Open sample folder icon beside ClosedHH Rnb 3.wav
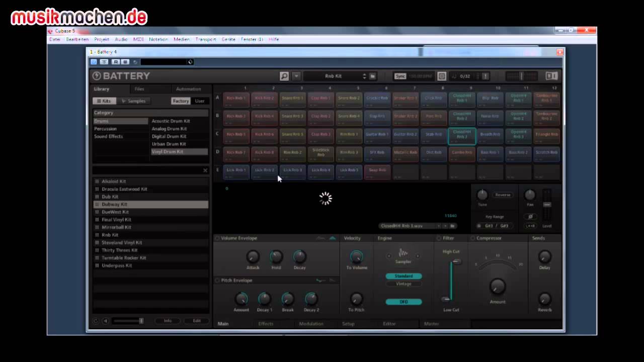The width and height of the screenshot is (644, 362). point(453,226)
